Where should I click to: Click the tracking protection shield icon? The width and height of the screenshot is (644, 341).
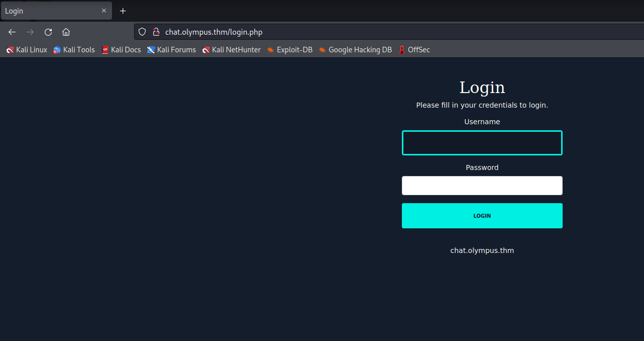coord(142,31)
